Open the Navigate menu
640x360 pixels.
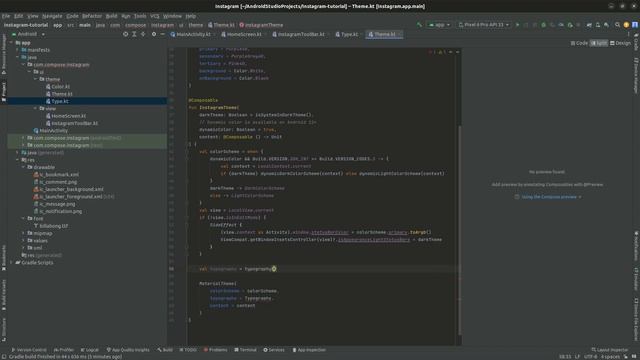tap(52, 16)
